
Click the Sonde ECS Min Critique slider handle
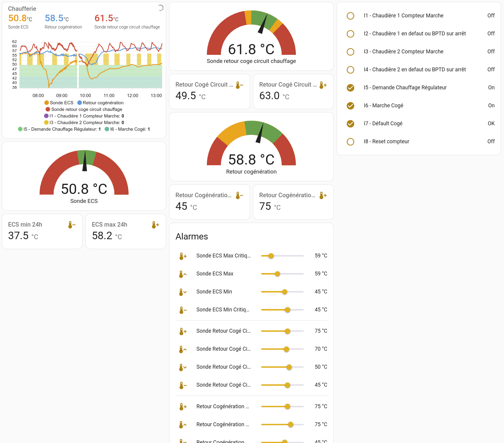click(x=287, y=310)
